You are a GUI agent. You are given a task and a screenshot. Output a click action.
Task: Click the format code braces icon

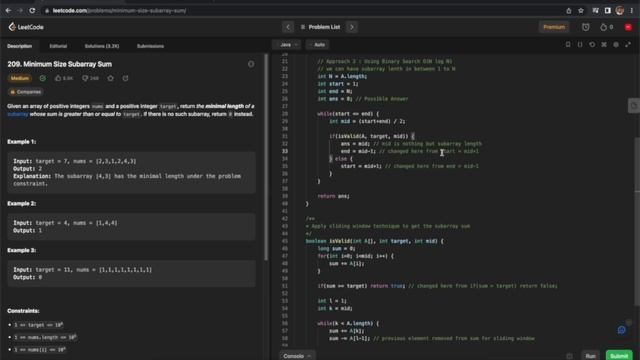pyautogui.click(x=580, y=44)
